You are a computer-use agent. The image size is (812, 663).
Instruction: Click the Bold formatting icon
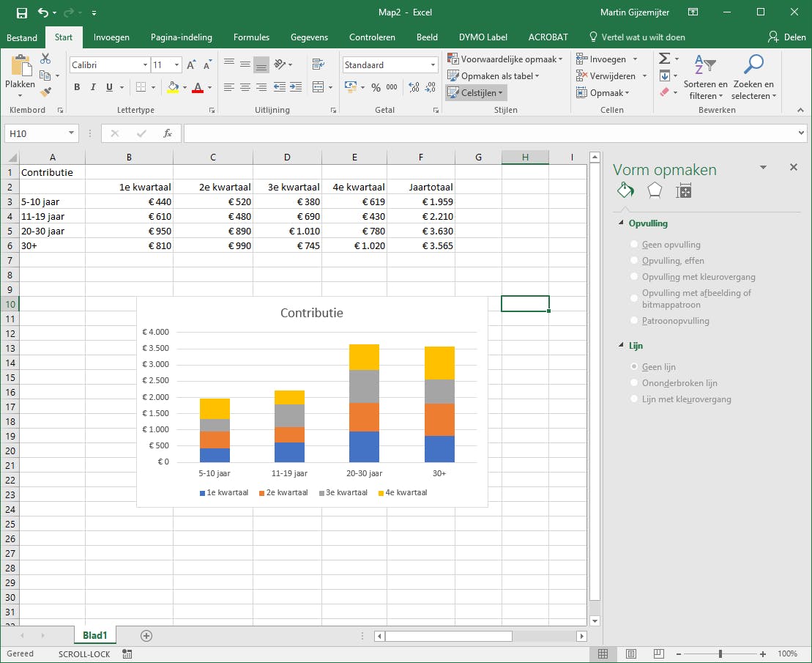point(77,87)
